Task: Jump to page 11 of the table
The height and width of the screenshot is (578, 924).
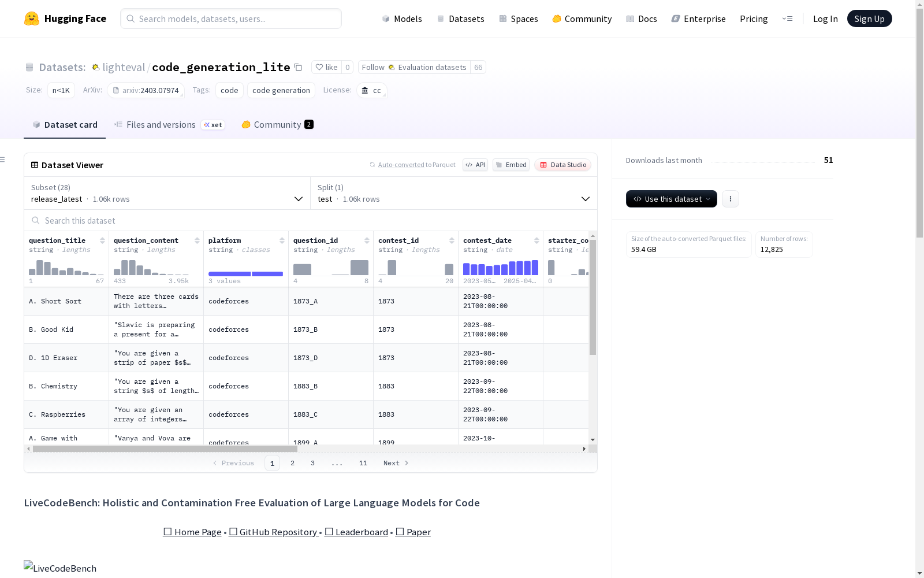Action: coord(363,463)
